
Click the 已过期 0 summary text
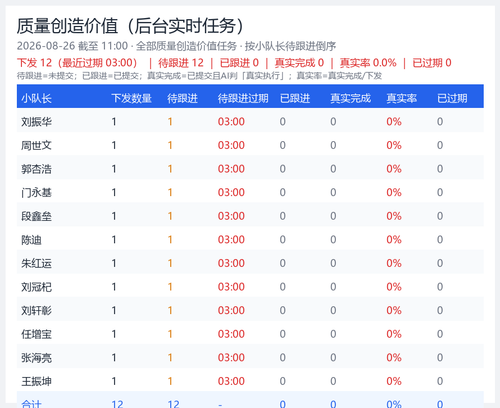tap(432, 63)
